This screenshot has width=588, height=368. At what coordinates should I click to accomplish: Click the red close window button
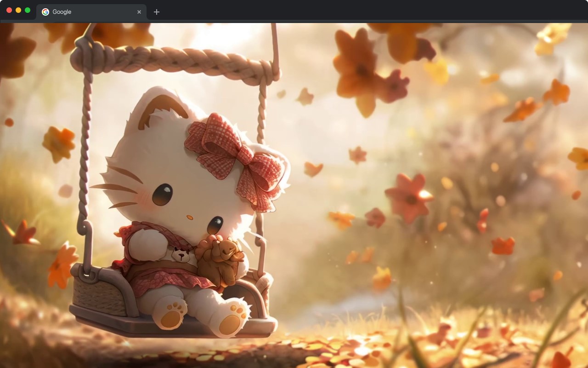[x=9, y=10]
